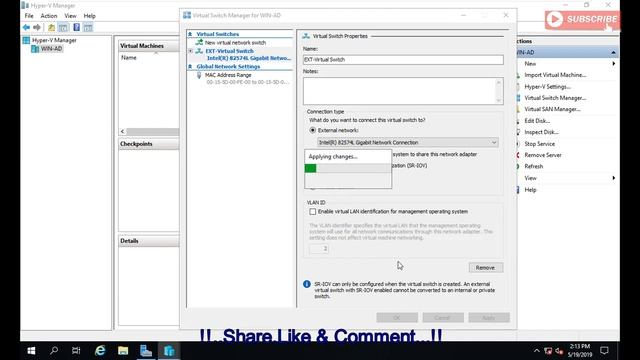Click the OK button in Virtual Switch Manager
This screenshot has height=360, width=640.
(x=397, y=318)
